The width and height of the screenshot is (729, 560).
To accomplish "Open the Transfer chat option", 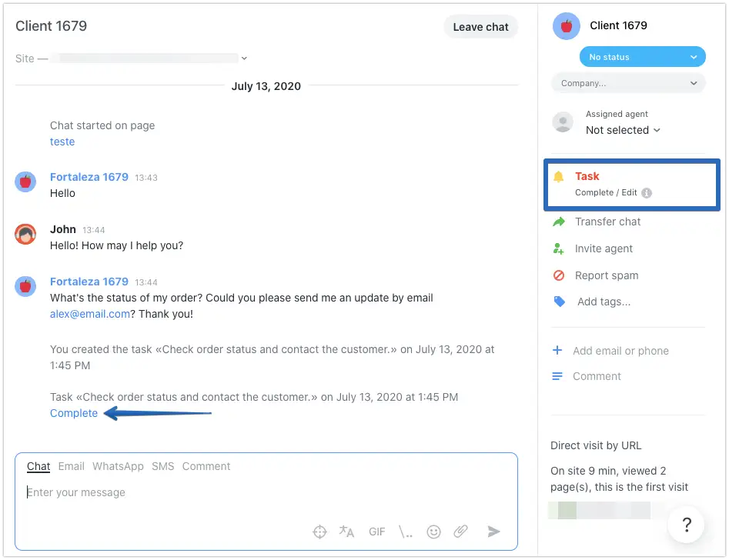I will tap(607, 222).
